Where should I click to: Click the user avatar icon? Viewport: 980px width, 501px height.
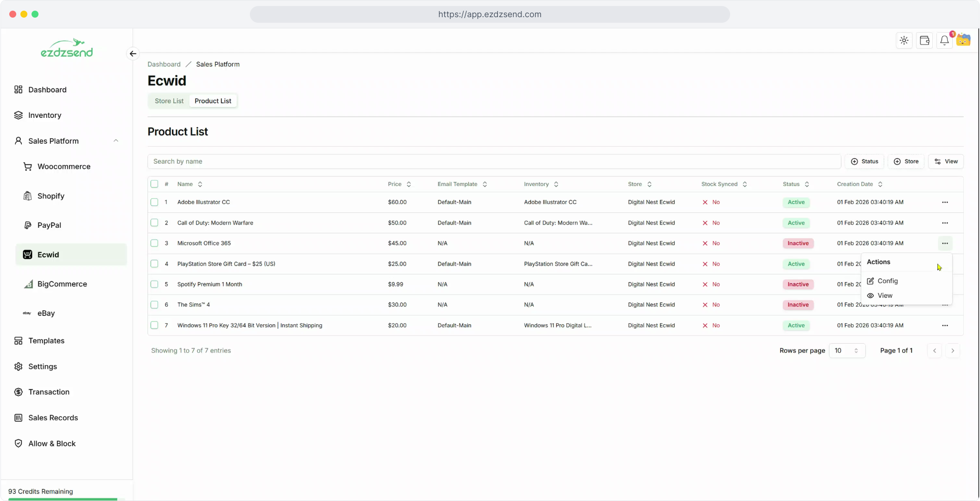point(963,40)
